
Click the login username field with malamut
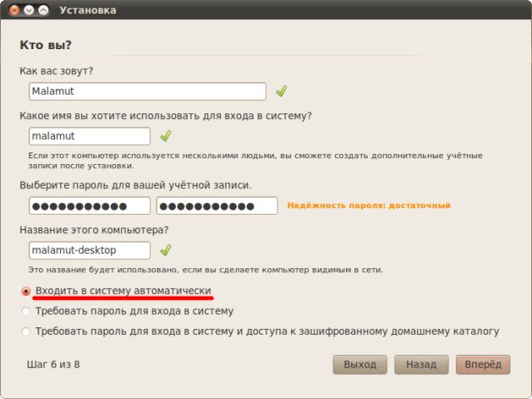[x=89, y=136]
